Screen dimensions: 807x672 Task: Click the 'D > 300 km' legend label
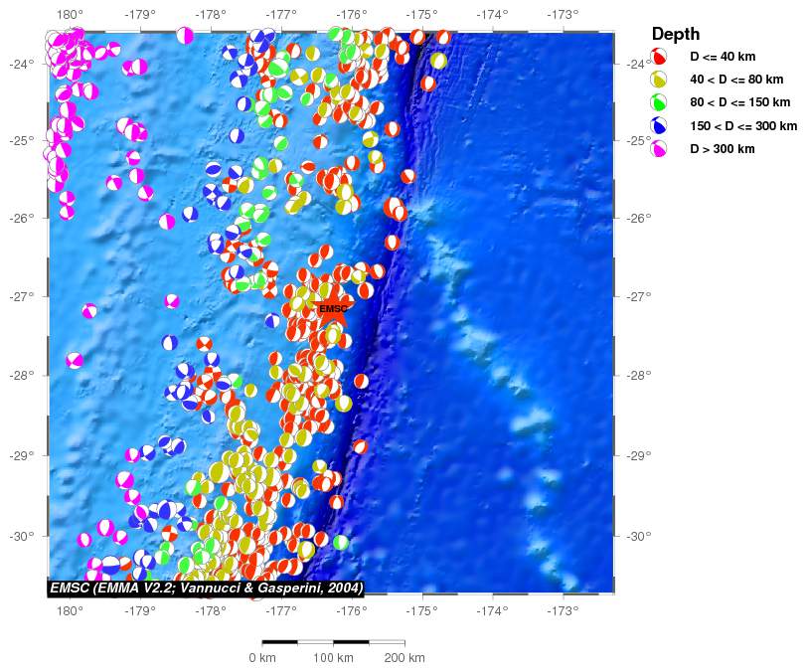(x=723, y=149)
